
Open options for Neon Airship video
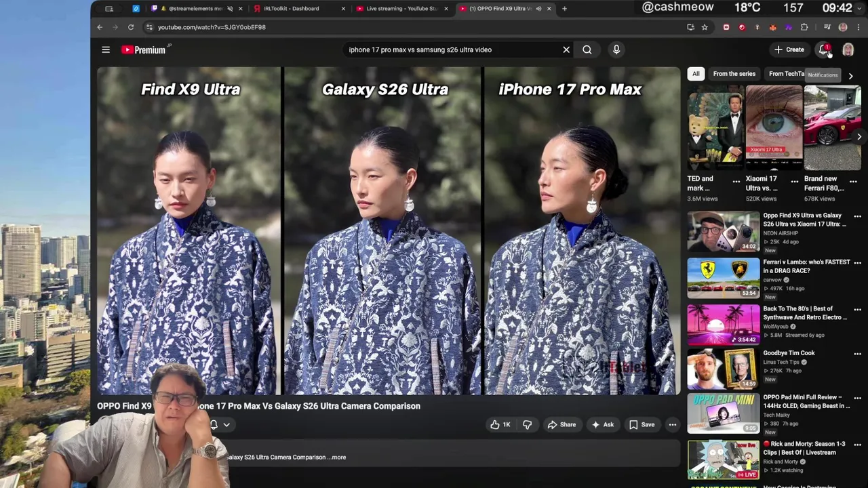pyautogui.click(x=857, y=216)
